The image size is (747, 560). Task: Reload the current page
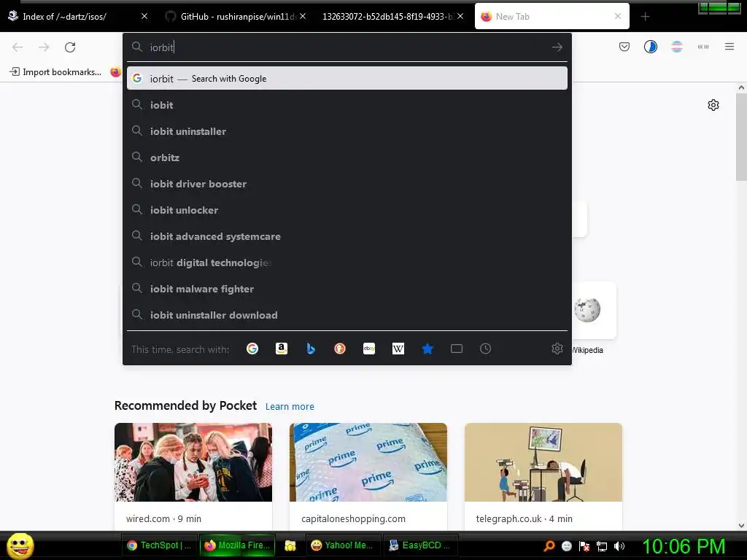point(70,47)
